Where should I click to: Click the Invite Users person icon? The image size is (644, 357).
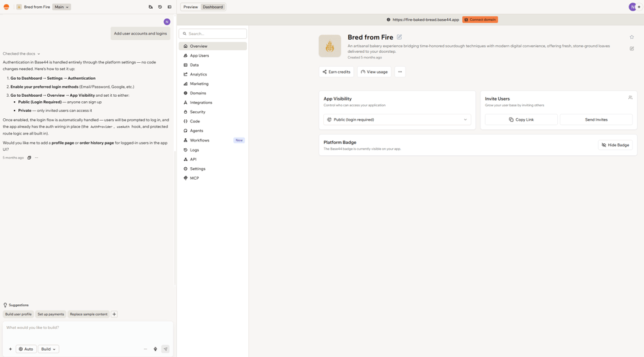point(630,97)
